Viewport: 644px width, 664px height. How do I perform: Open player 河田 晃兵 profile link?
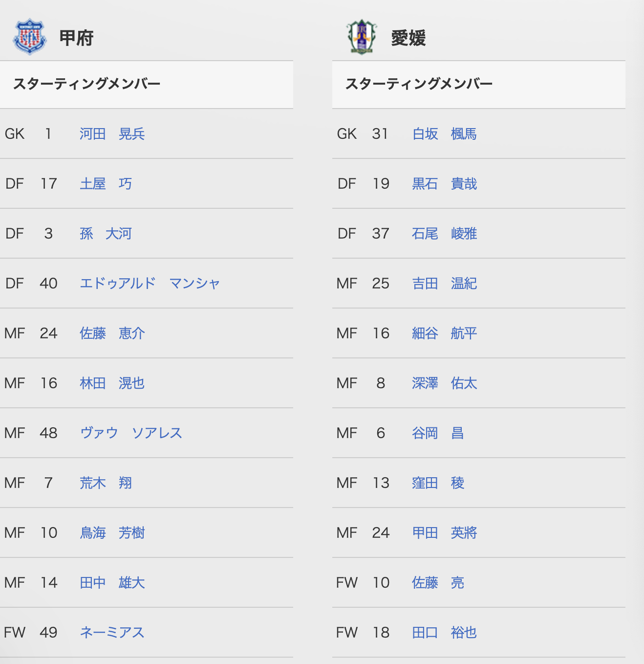112,134
